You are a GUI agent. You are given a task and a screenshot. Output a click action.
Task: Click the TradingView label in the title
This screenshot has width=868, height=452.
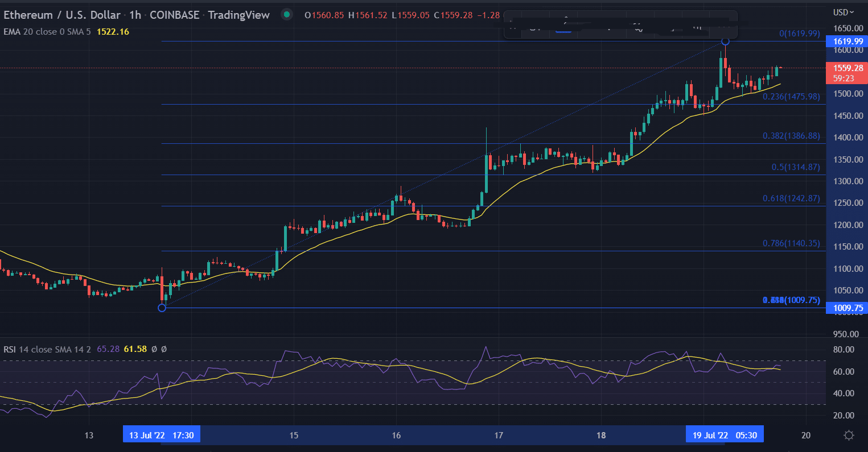pos(238,15)
